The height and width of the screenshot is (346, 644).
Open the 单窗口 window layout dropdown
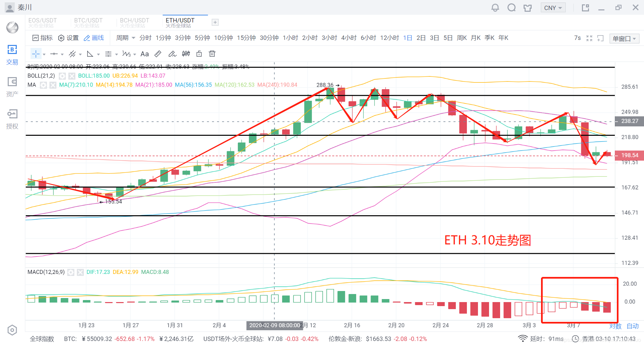(624, 39)
